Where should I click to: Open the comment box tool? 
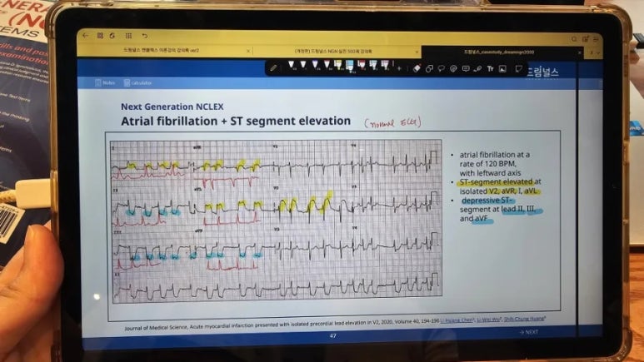coord(466,69)
